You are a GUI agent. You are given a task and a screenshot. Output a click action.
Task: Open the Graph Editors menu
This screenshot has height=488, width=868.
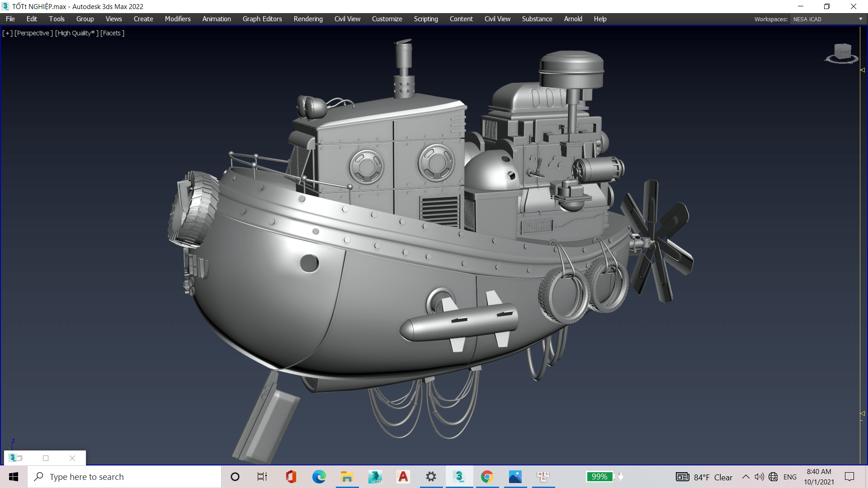tap(262, 19)
